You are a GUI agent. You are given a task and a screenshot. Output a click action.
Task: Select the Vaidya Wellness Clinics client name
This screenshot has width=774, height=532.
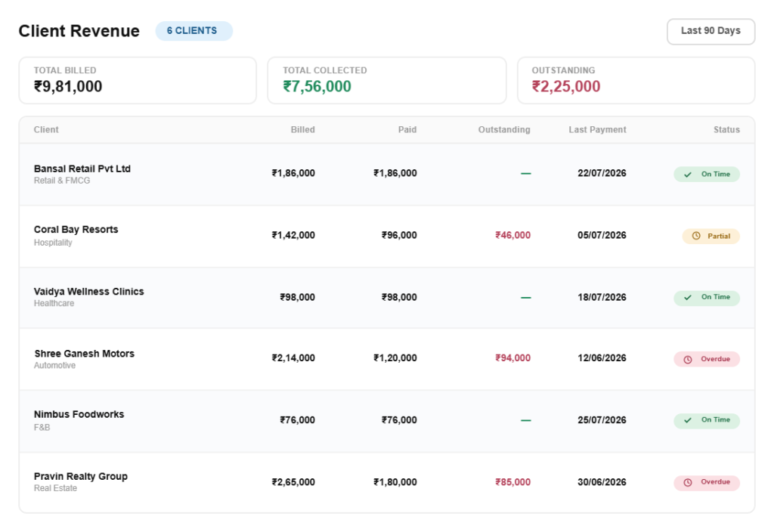[89, 292]
